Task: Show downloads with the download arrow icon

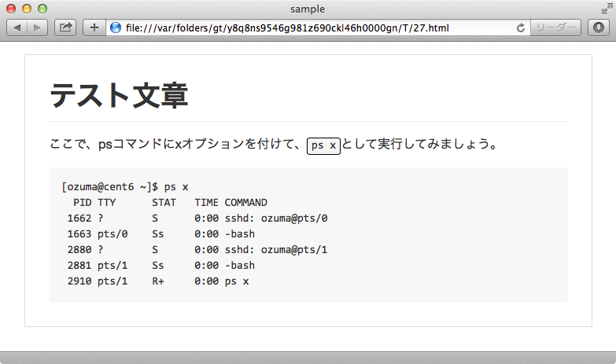Action: coord(599,28)
